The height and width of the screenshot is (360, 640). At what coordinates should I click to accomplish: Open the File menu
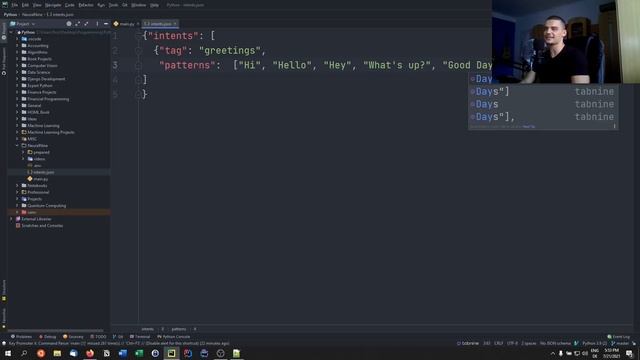[x=15, y=5]
